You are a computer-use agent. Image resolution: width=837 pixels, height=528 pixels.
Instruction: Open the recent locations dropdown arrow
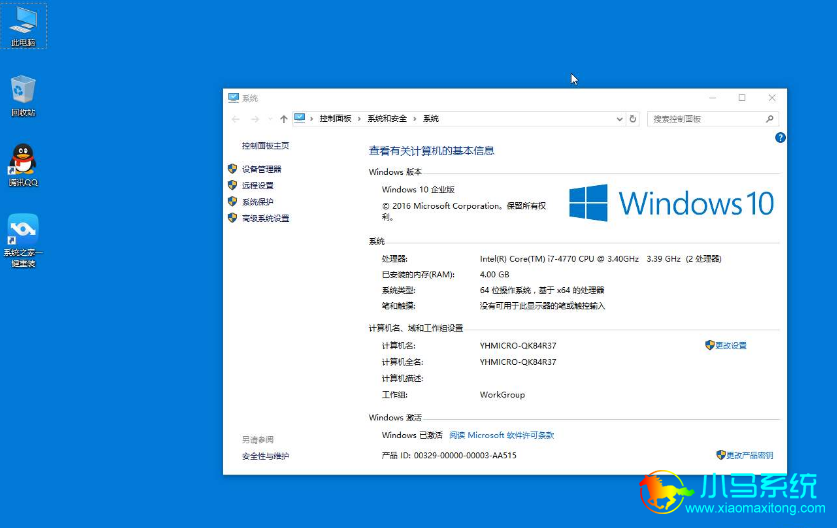pos(270,119)
